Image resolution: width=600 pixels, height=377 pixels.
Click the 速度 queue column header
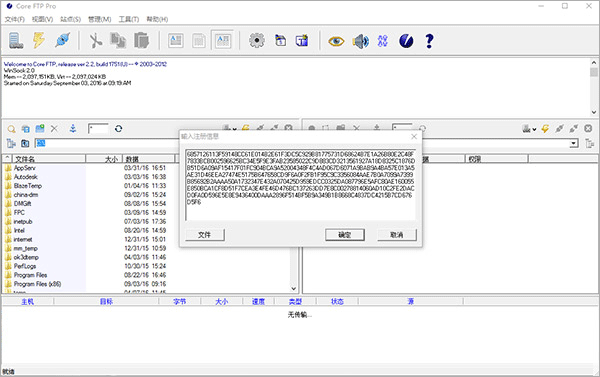258,302
